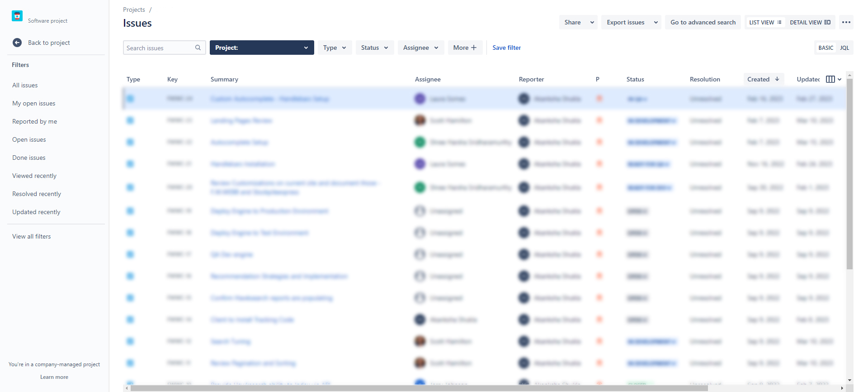The image size is (868, 392).
Task: Switch to List View
Action: pos(765,22)
